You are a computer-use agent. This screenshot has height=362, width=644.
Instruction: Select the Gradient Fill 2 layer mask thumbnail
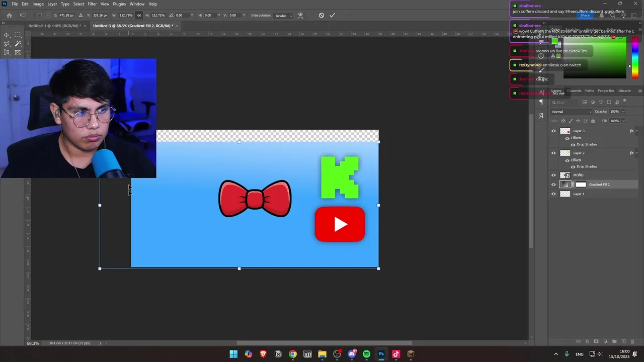pos(581,185)
